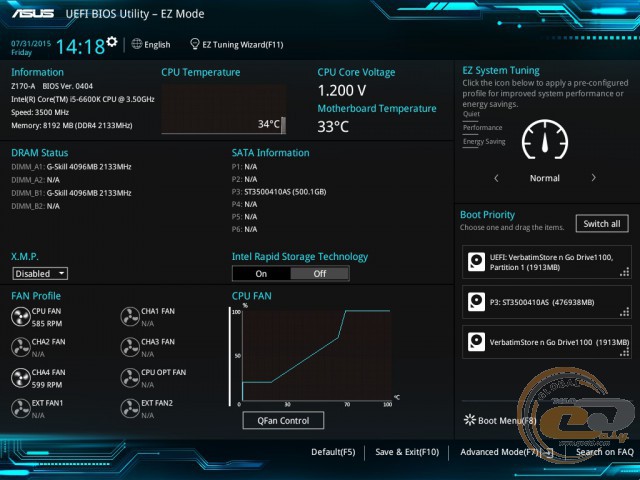Viewport: 640px width, 480px height.
Task: Select P3: ST3500410AS (476938MB) boot item
Action: point(547,302)
